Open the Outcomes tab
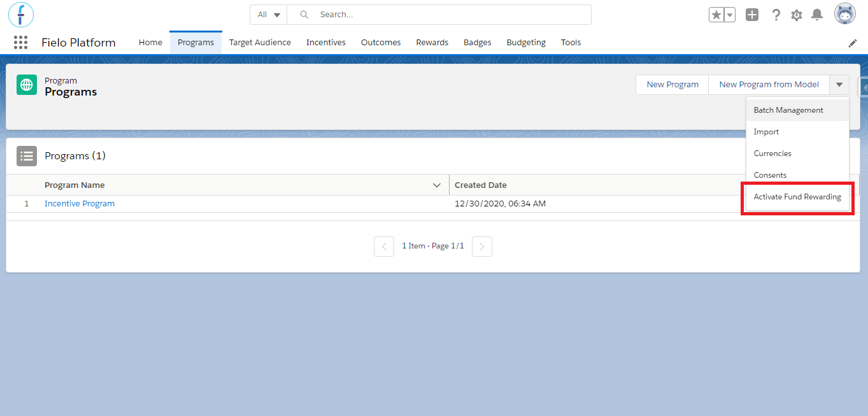This screenshot has width=868, height=416. (x=381, y=43)
